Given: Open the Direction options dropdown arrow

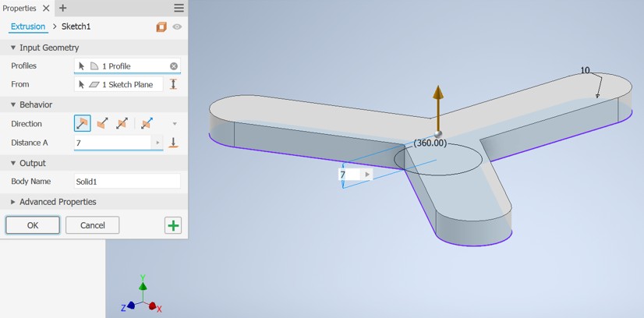Looking at the screenshot, I should pos(175,123).
